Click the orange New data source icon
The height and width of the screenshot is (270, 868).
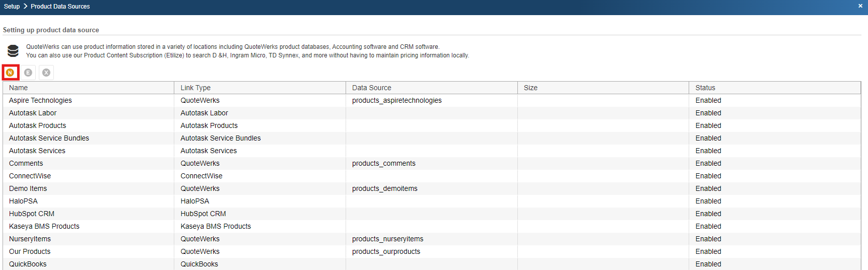click(10, 73)
